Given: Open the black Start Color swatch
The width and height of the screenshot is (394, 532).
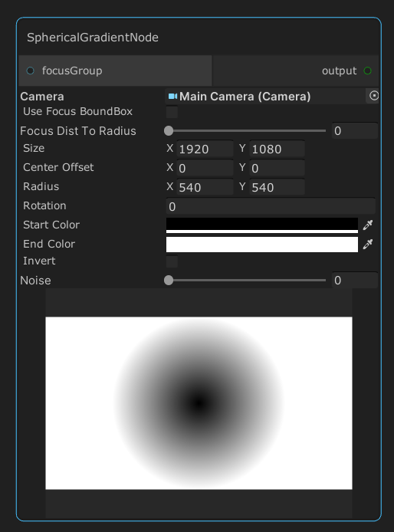Looking at the screenshot, I should (x=262, y=225).
